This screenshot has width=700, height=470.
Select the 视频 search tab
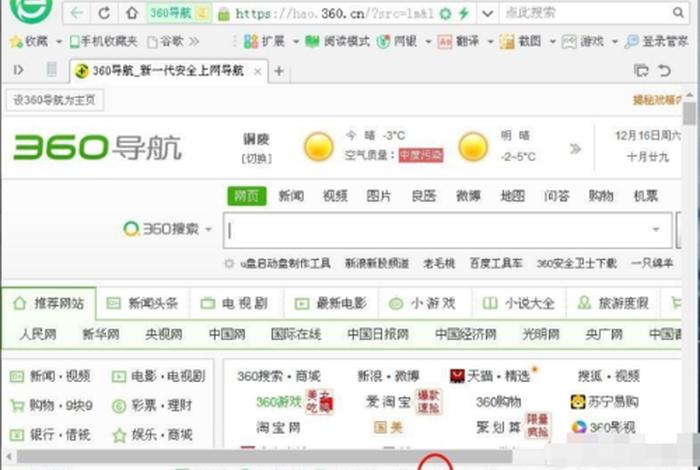pos(335,196)
